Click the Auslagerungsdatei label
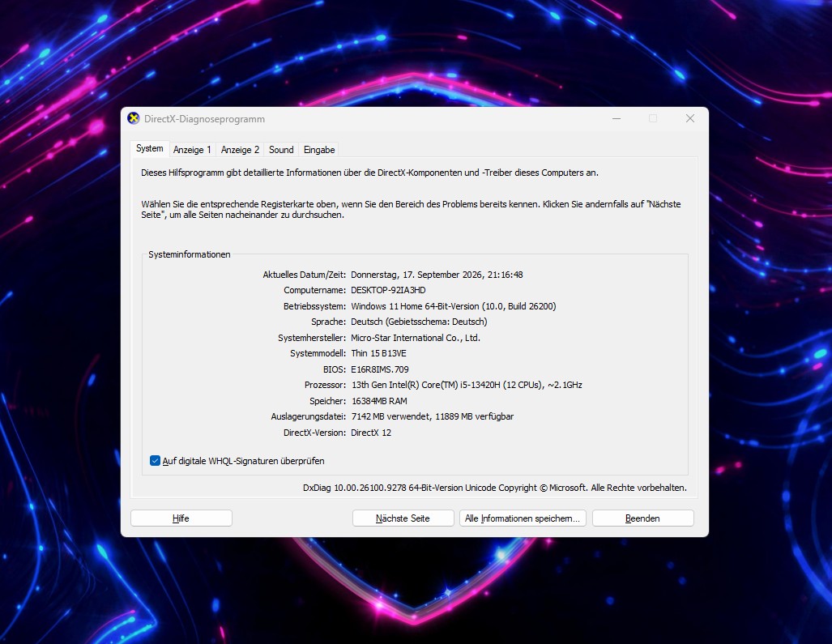832x644 pixels. (309, 416)
